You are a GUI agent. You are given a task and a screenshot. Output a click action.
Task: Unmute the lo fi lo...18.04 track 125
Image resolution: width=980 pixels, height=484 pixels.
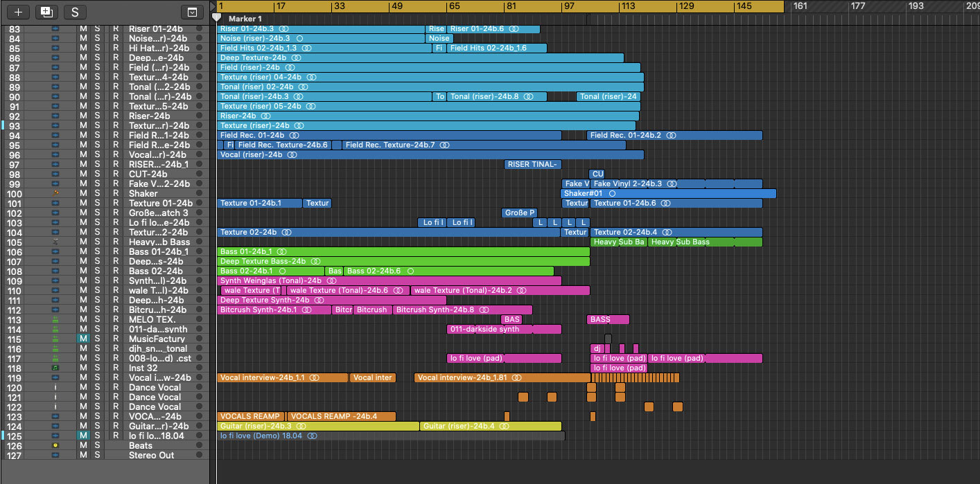83,436
